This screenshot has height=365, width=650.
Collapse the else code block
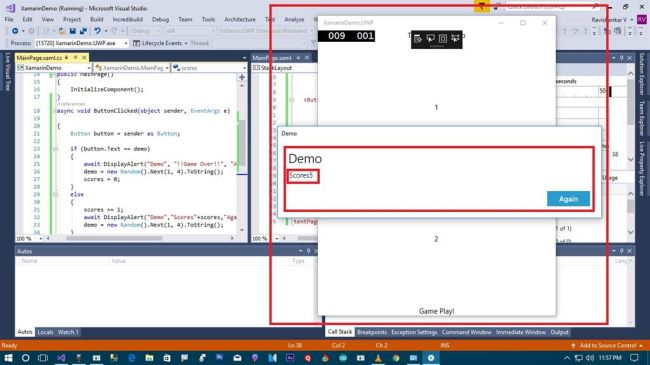55,194
